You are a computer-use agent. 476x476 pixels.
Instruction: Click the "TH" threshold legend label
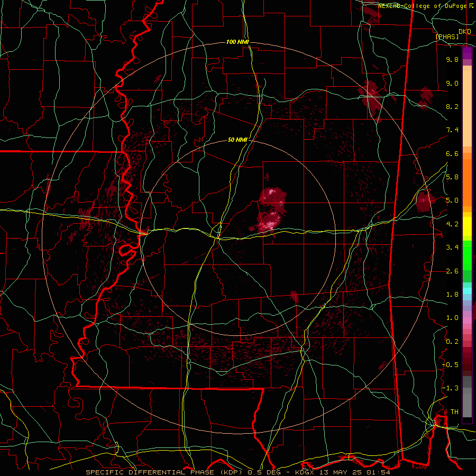[454, 412]
